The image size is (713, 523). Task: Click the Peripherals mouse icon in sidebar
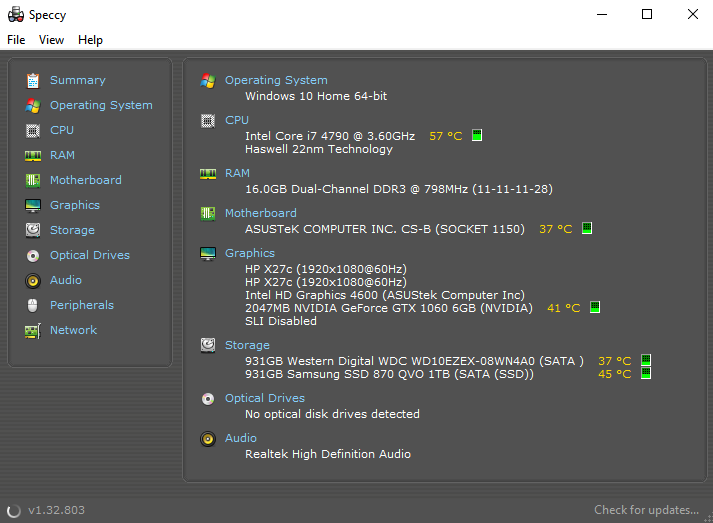pyautogui.click(x=33, y=305)
